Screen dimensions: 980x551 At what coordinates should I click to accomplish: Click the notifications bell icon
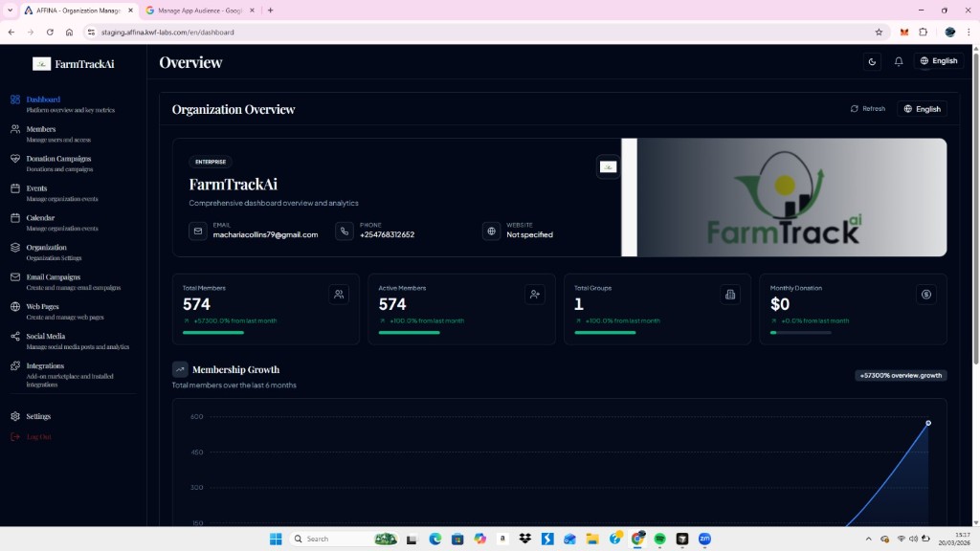pos(898,60)
